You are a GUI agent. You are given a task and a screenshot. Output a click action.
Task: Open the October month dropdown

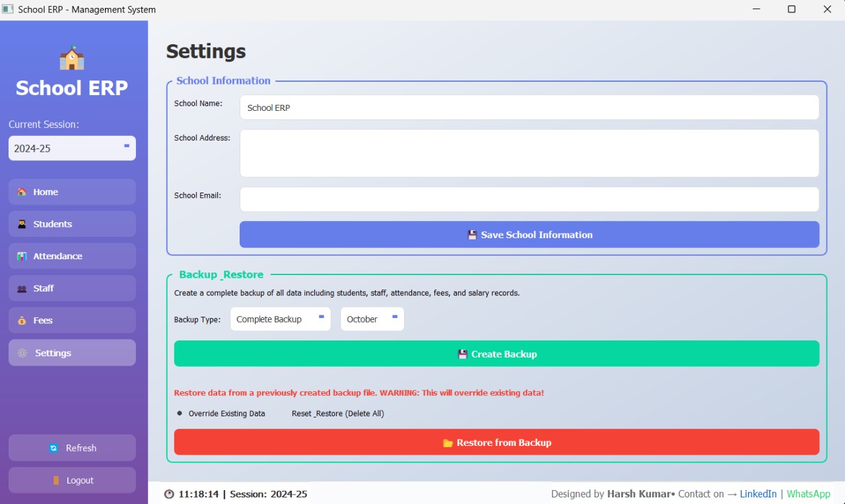click(x=372, y=319)
